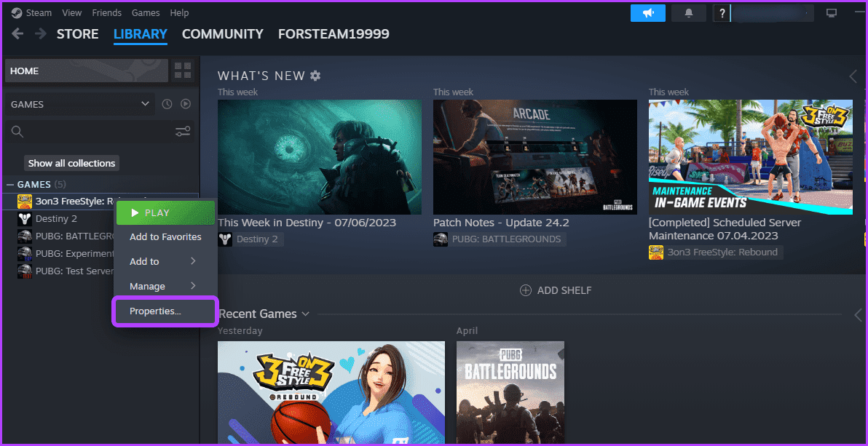The height and width of the screenshot is (446, 868).
Task: Select Destiny 2 in games list
Action: point(56,218)
